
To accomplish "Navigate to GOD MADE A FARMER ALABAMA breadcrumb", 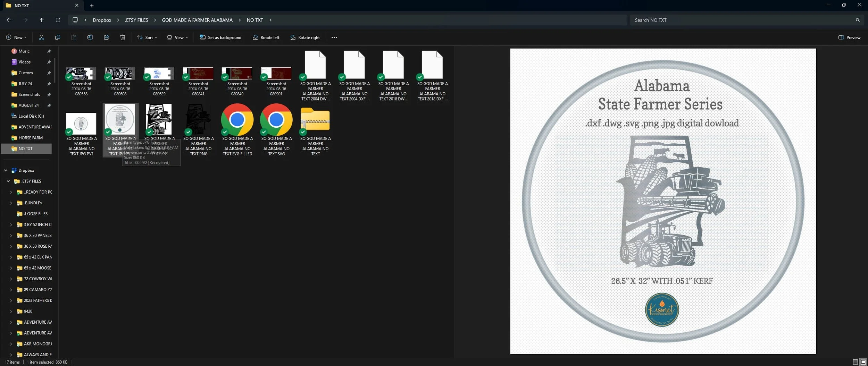I will click(x=197, y=20).
